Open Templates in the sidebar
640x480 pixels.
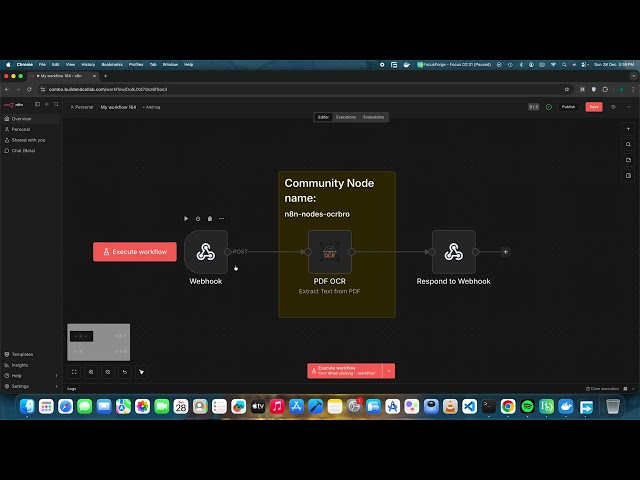point(31,354)
